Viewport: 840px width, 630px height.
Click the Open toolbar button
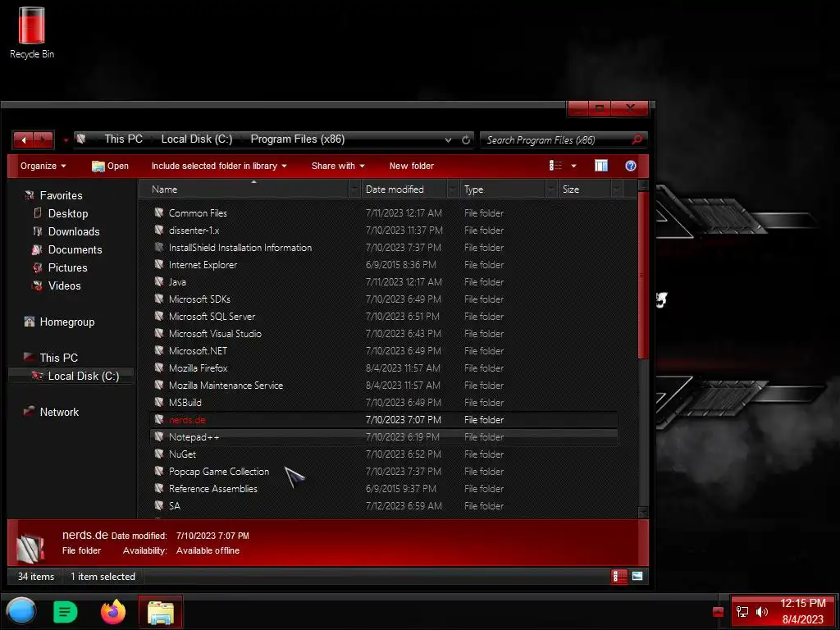pos(111,166)
